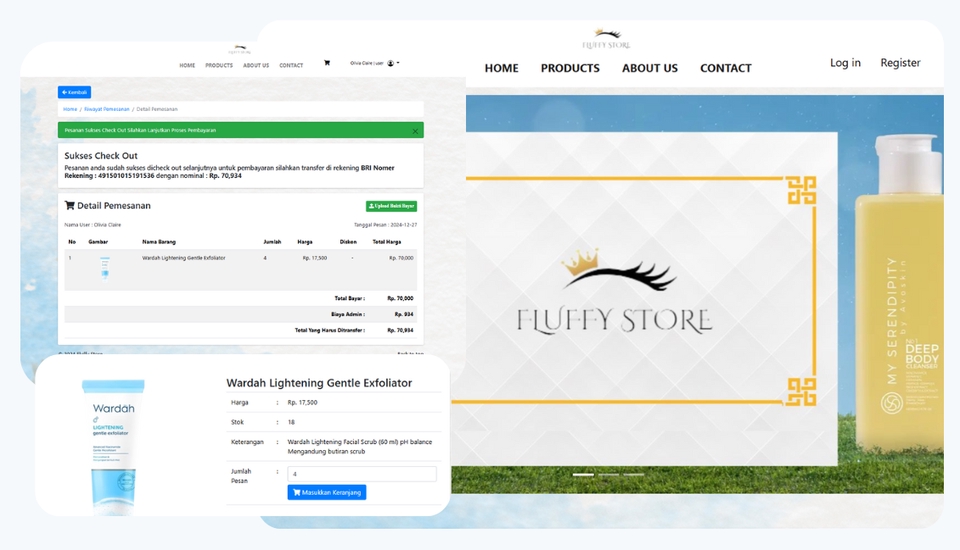Click 'Wardah Lightening Gentle Exfoliator' table cell
960x550 pixels.
184,258
